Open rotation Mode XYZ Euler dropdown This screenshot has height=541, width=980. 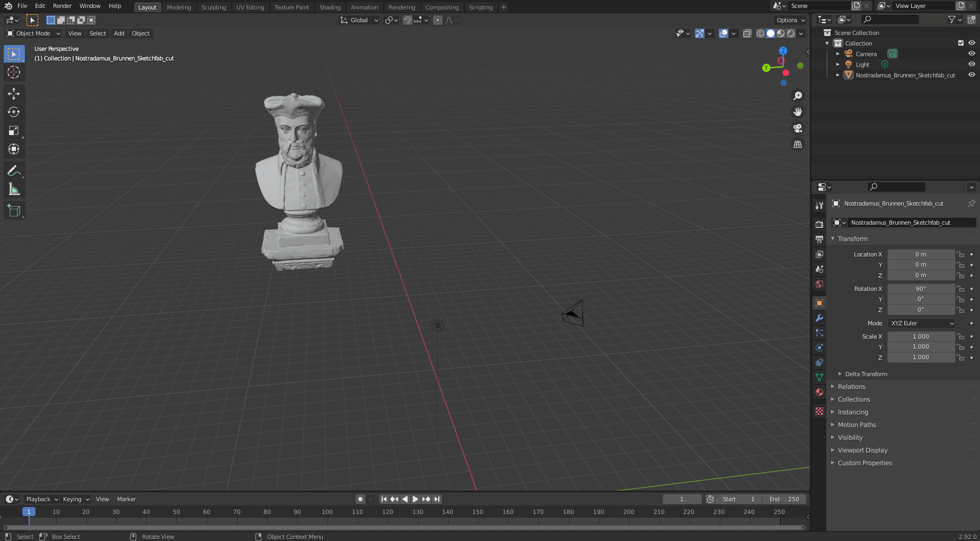922,323
